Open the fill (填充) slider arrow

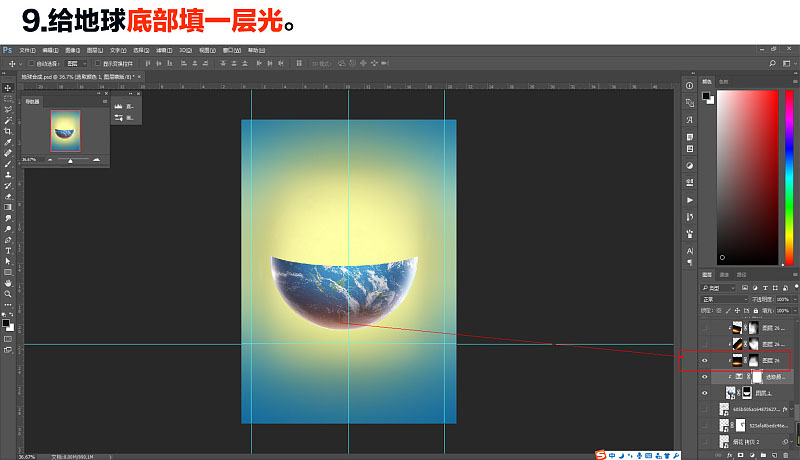(795, 311)
